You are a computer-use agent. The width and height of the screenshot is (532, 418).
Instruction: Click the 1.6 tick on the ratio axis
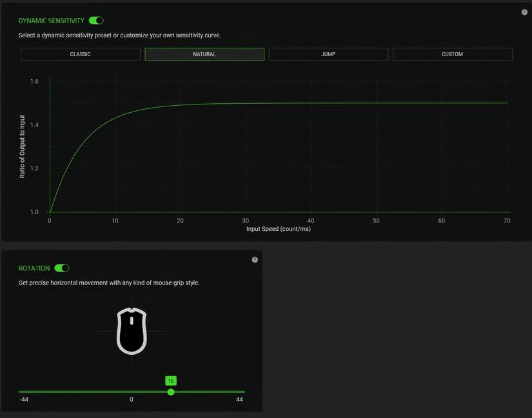click(34, 81)
